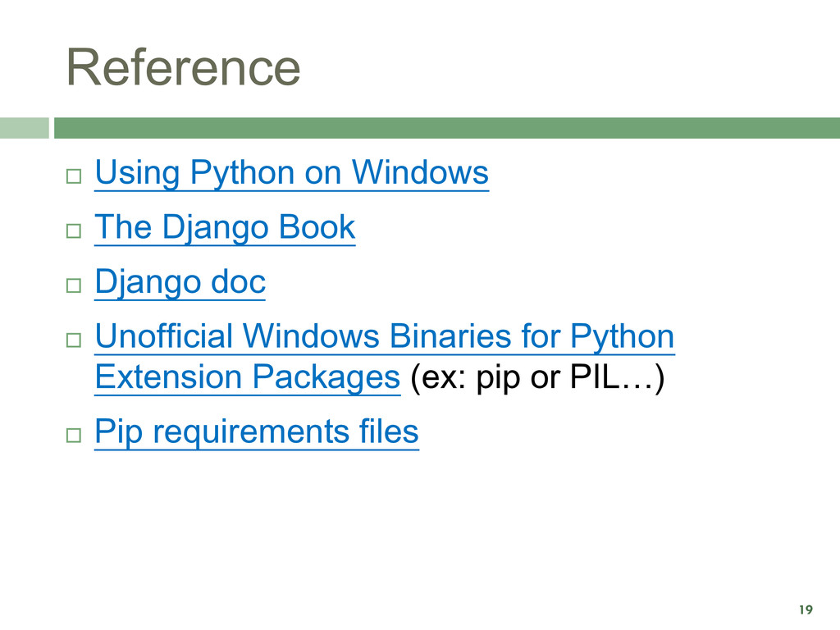Open the Using Python on Windows link
Screen dimensions: 840x630
(x=291, y=173)
